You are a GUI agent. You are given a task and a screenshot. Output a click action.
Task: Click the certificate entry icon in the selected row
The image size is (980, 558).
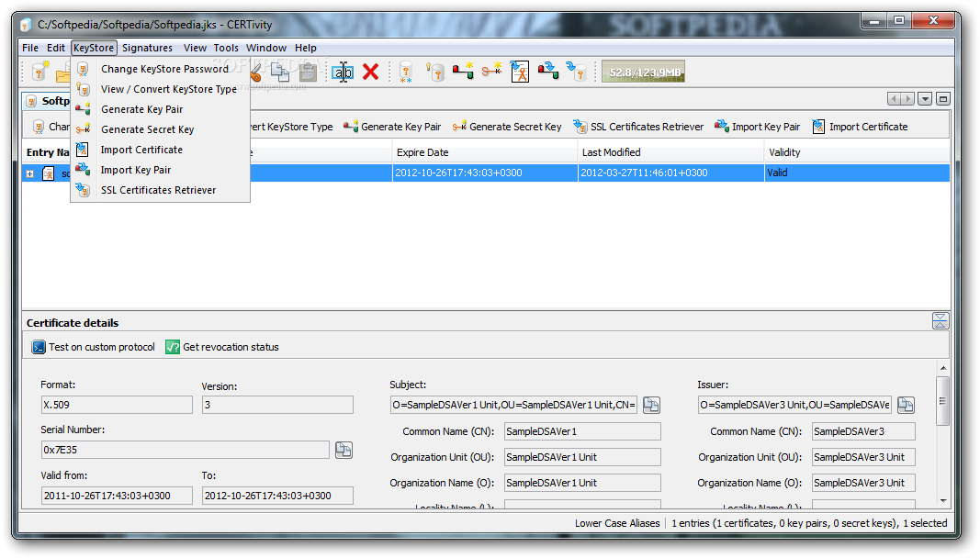(48, 173)
